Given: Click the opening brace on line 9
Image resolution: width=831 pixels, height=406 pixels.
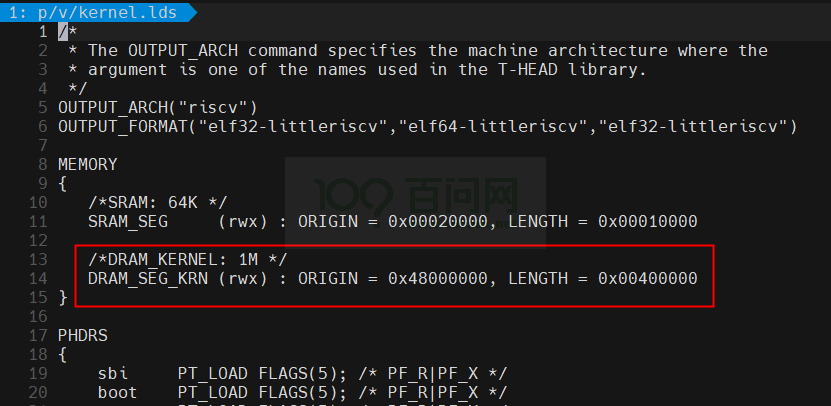Looking at the screenshot, I should coord(63,184).
